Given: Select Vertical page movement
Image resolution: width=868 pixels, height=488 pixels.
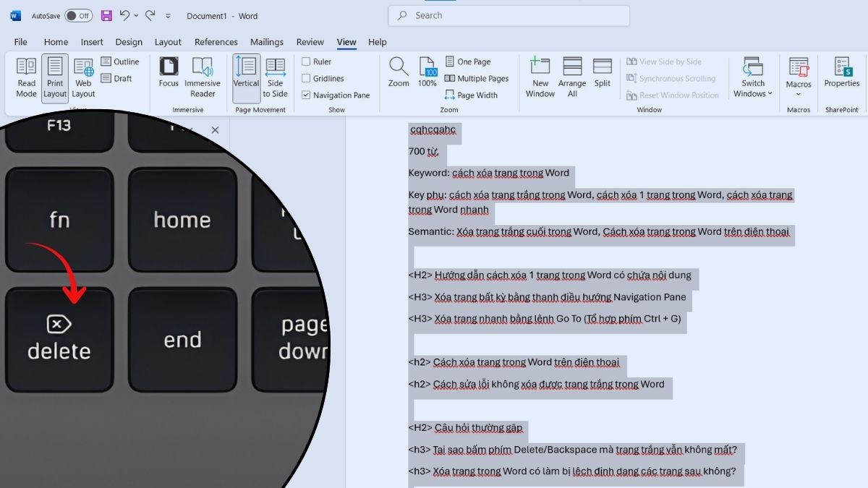Looking at the screenshot, I should click(246, 78).
